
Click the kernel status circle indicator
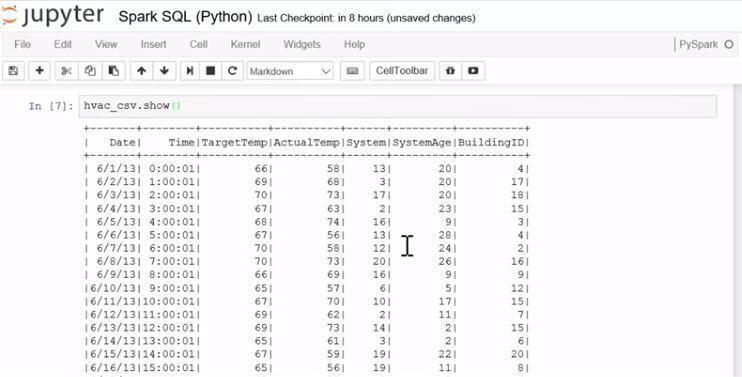pos(729,44)
